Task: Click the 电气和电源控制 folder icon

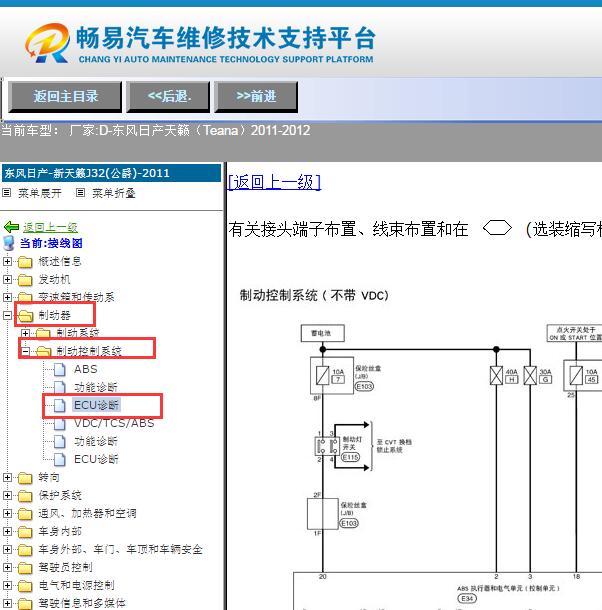Action: [25, 585]
